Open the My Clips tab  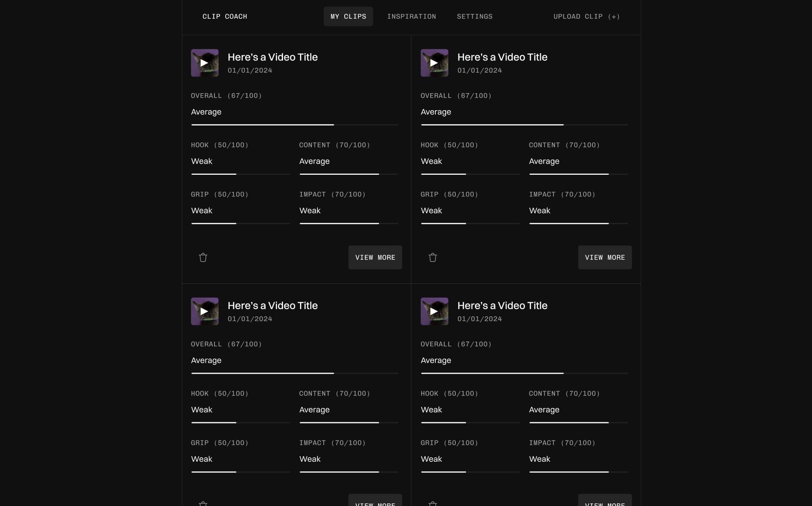[348, 17]
